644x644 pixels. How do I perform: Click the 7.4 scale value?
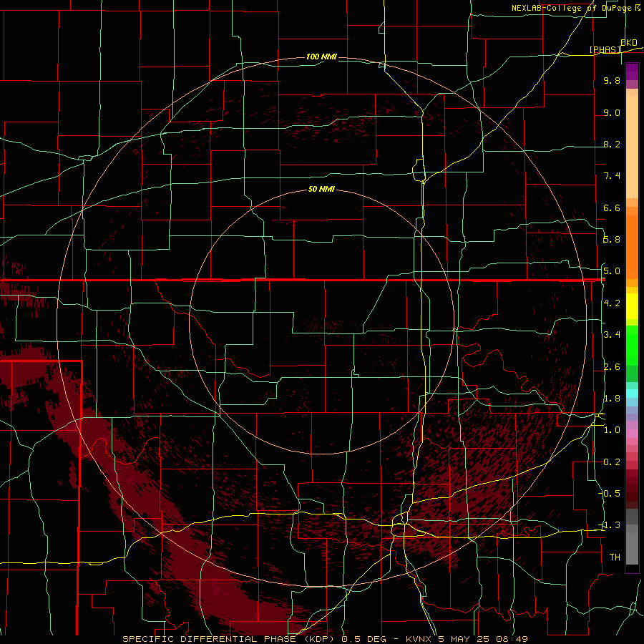[612, 176]
